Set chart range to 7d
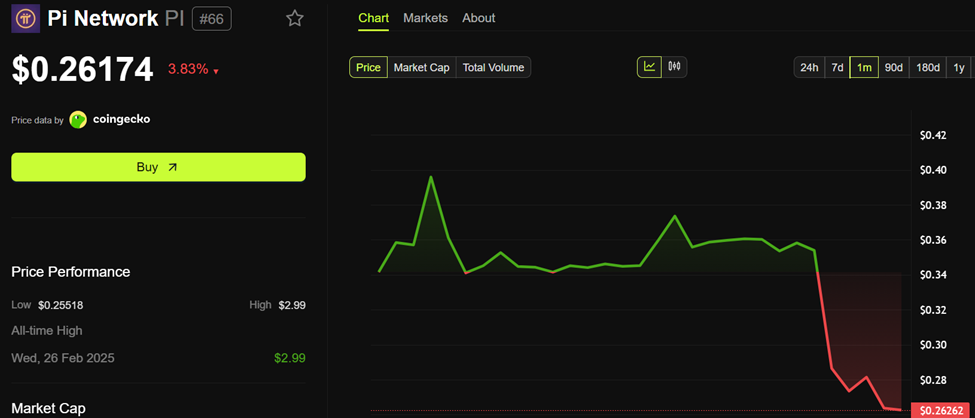 pos(837,67)
